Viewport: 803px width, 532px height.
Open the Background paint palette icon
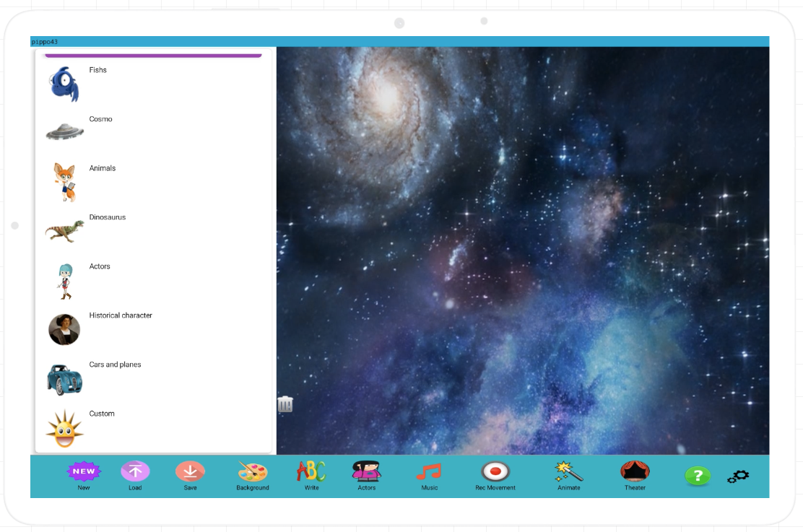(253, 471)
